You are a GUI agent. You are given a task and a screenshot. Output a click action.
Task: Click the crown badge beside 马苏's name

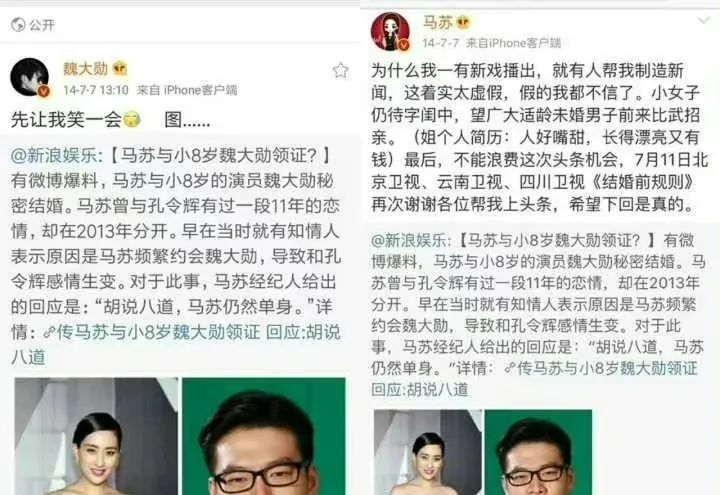(463, 22)
